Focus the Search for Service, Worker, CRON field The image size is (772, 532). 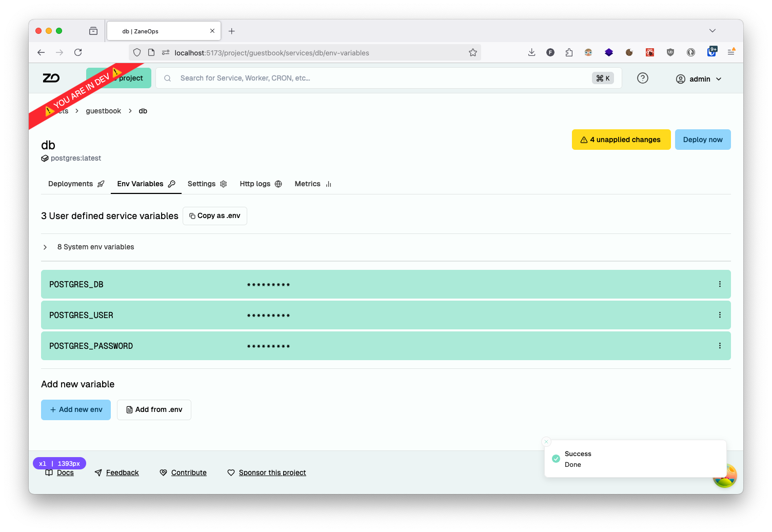point(389,78)
